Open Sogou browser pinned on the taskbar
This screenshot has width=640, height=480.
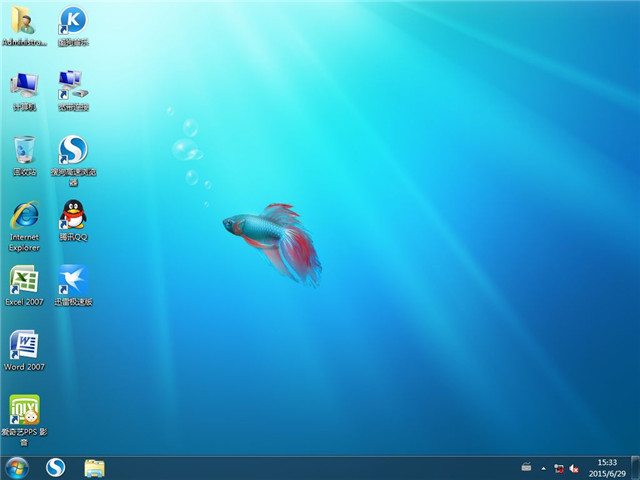tap(56, 468)
